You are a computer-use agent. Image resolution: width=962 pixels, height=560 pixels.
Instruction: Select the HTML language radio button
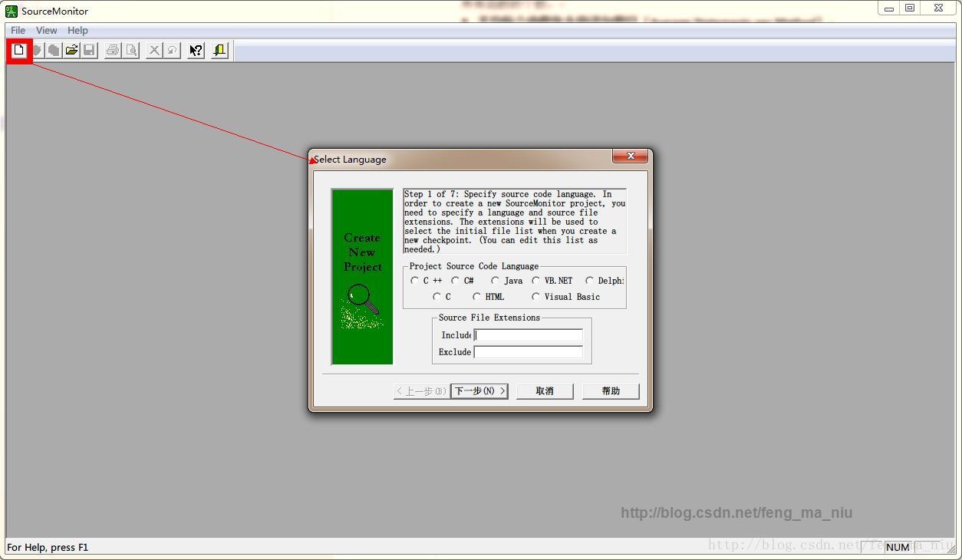(477, 297)
